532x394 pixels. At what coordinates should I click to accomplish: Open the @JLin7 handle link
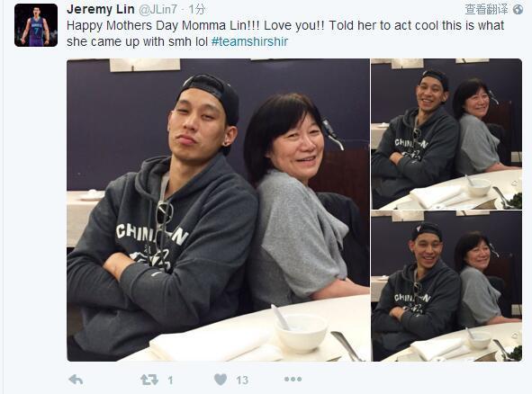click(158, 10)
